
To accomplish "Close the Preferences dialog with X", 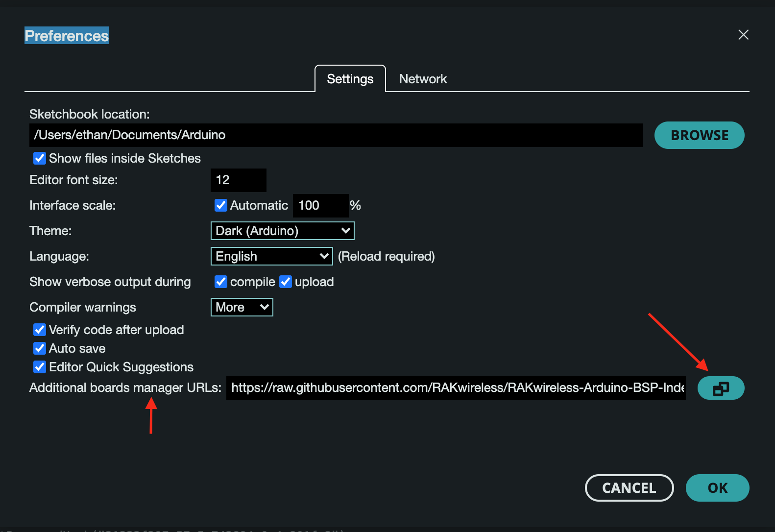I will [x=743, y=35].
